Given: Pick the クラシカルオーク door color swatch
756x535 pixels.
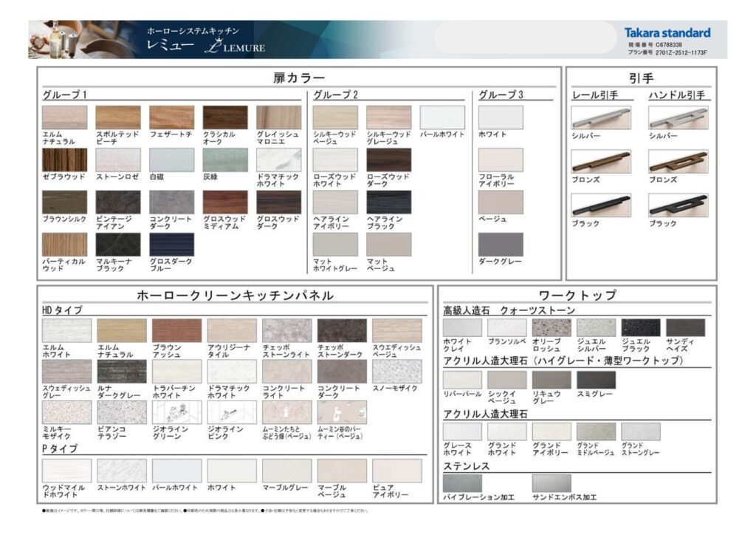Looking at the screenshot, I should 225,117.
